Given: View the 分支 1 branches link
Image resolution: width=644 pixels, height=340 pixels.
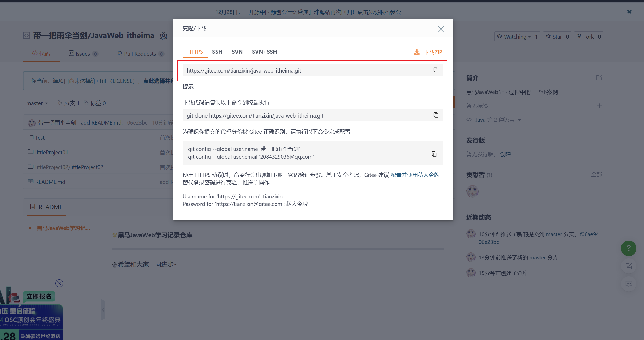Looking at the screenshot, I should tap(69, 103).
